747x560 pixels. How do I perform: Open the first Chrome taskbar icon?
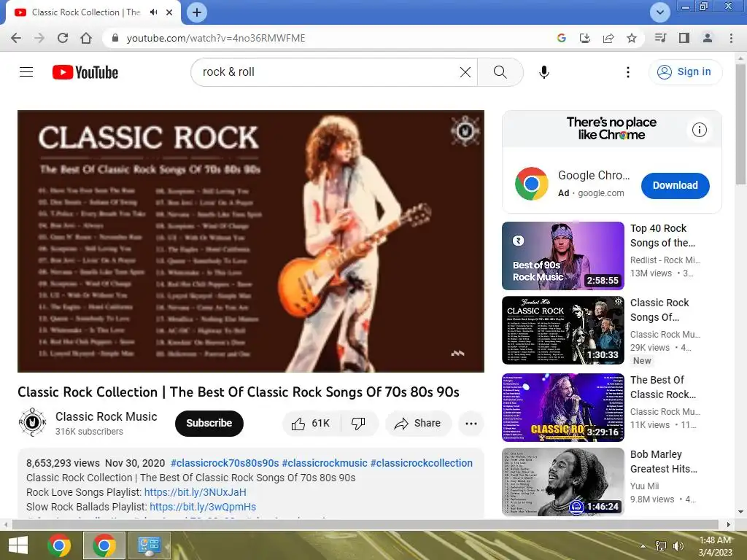click(59, 545)
